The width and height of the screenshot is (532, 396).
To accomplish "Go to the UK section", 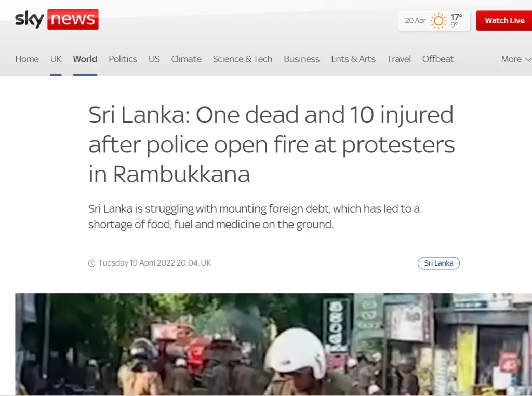I will [56, 59].
